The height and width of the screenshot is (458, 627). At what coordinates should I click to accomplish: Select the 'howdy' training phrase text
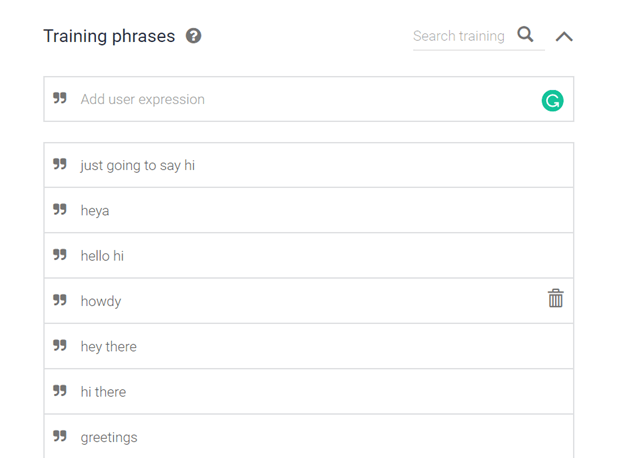pyautogui.click(x=101, y=301)
